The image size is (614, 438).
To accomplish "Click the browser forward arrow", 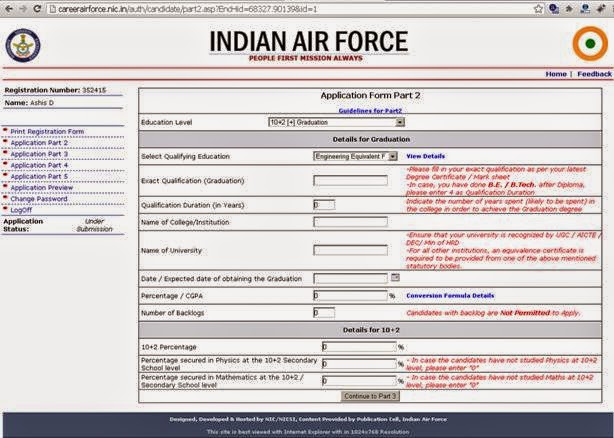I will coord(23,9).
